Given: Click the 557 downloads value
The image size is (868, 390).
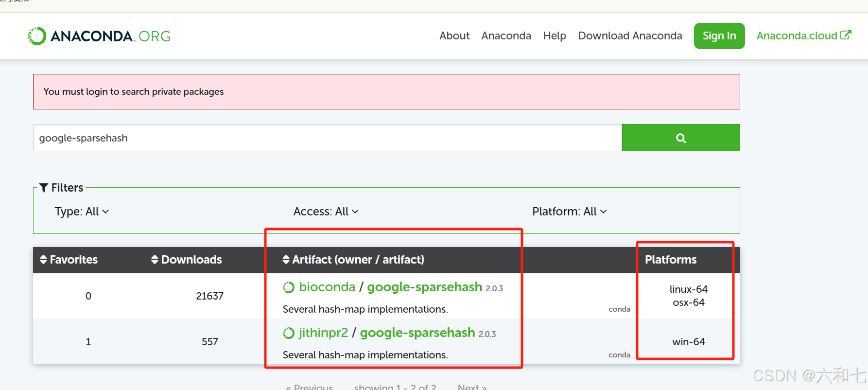Looking at the screenshot, I should point(209,341).
